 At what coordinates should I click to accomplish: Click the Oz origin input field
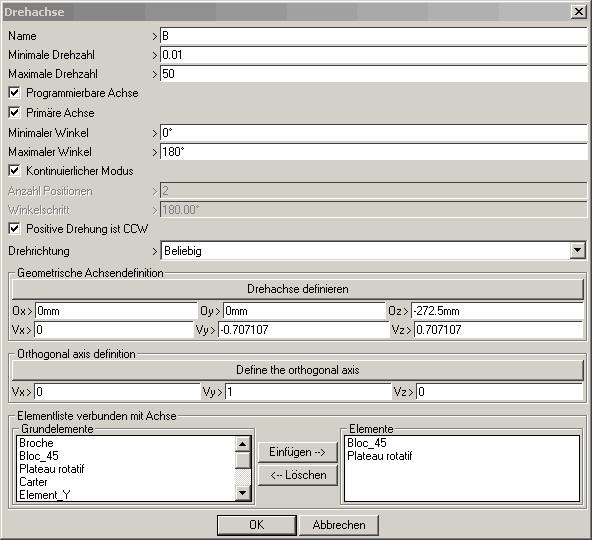pyautogui.click(x=498, y=311)
